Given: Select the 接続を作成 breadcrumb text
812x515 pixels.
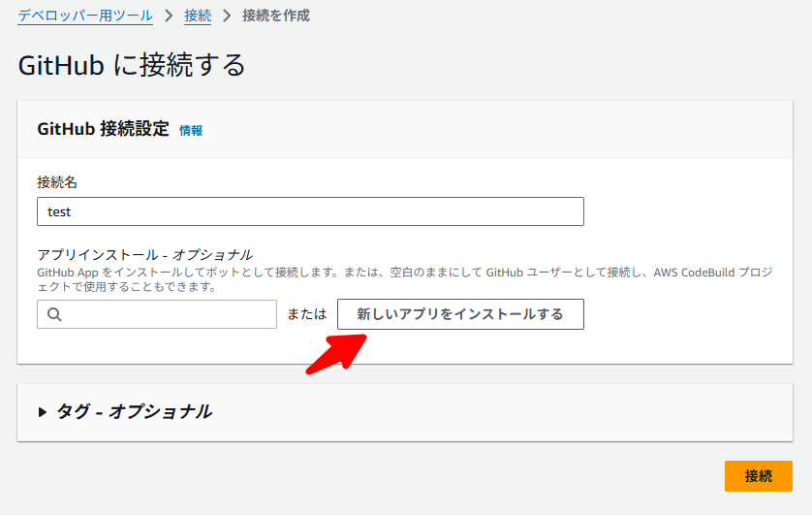Looking at the screenshot, I should point(276,16).
